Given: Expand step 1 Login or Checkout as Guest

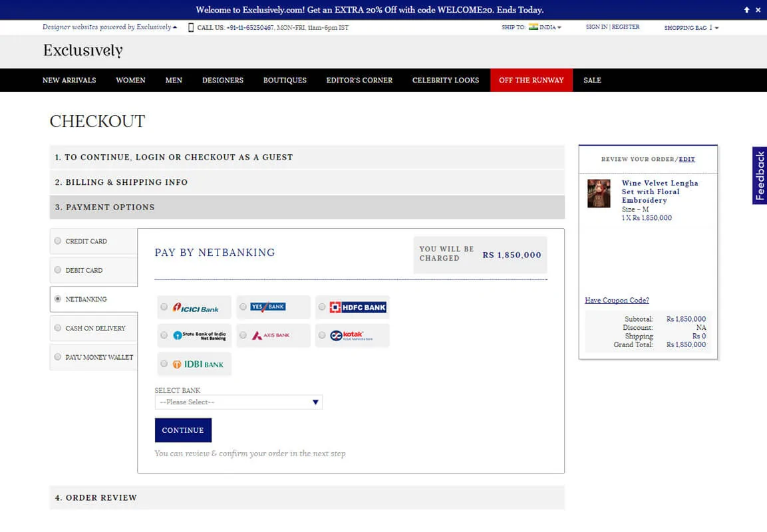Looking at the screenshot, I should click(x=307, y=158).
